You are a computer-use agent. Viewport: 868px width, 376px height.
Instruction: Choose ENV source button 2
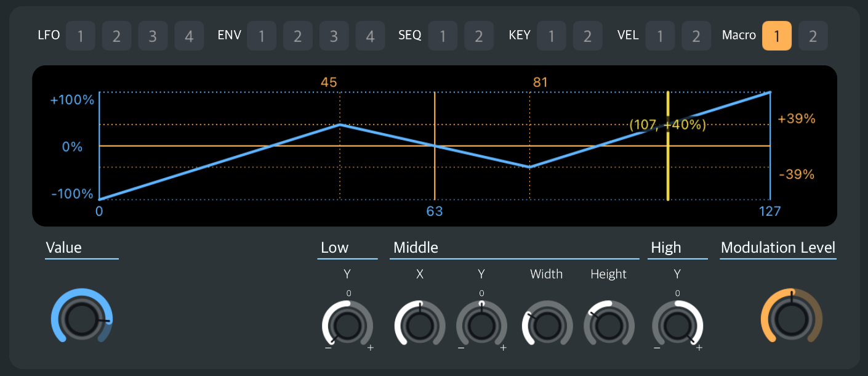[x=297, y=36]
